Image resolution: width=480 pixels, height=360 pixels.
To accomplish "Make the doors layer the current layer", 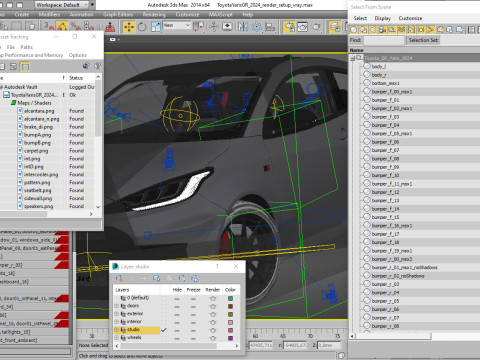I will click(163, 307).
